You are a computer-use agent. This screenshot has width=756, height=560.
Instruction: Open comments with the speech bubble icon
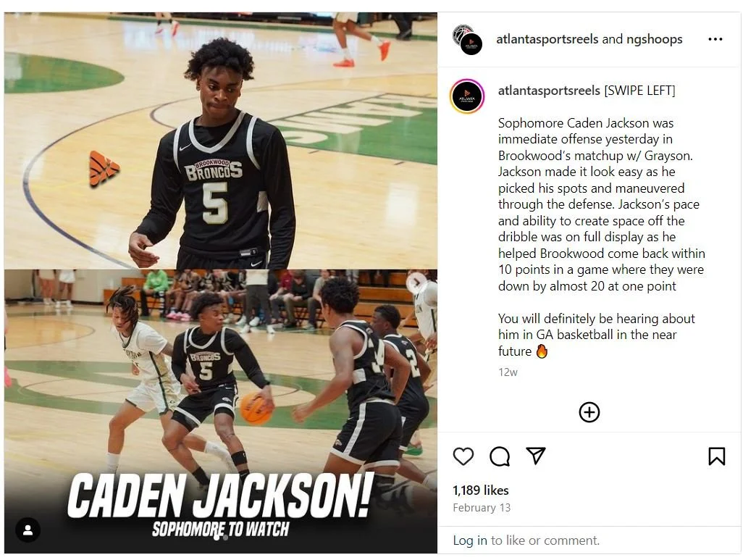click(500, 456)
